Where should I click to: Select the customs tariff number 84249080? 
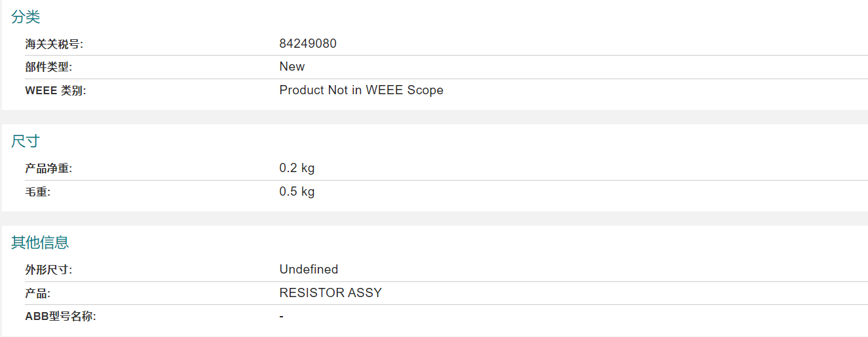(x=308, y=44)
